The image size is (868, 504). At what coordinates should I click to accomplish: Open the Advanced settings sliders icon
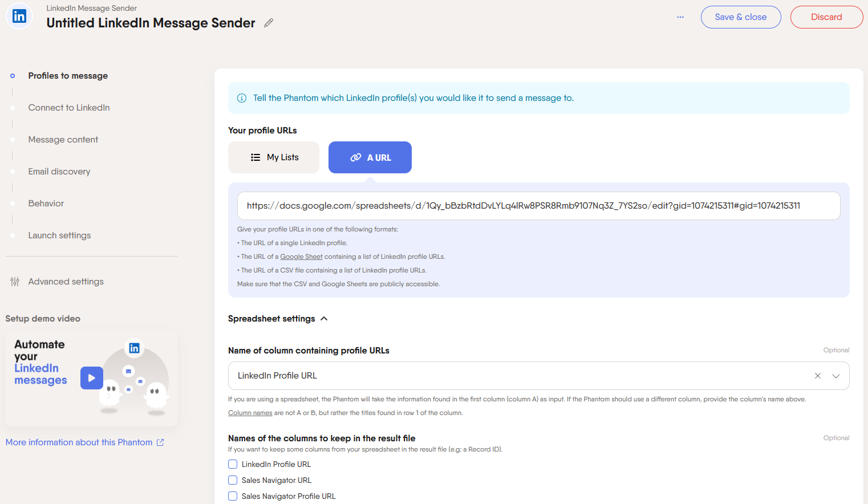(x=15, y=282)
